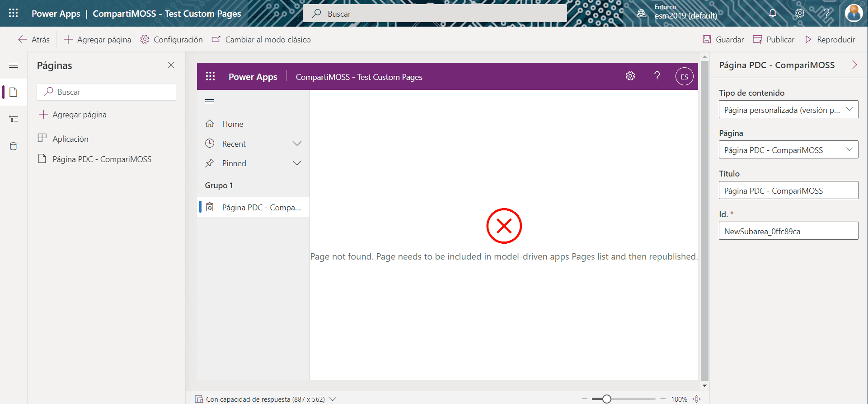Click the canvas vertical scrollbar
The image size is (868, 404).
click(x=704, y=221)
